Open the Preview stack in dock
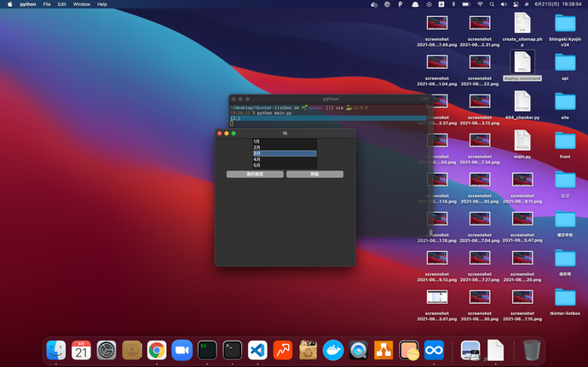Screen dimensions: 588x367 (x=470, y=350)
